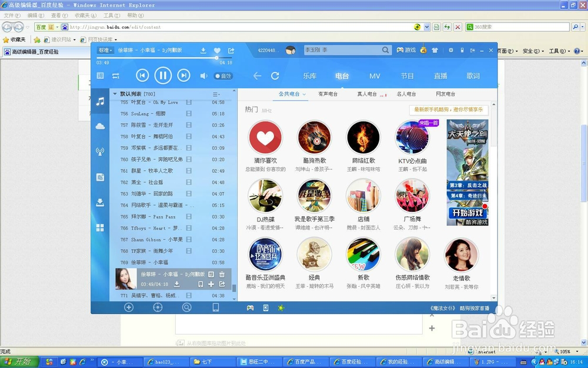
Task: Open the IE address bar dropdown arrow
Action: coord(427,27)
